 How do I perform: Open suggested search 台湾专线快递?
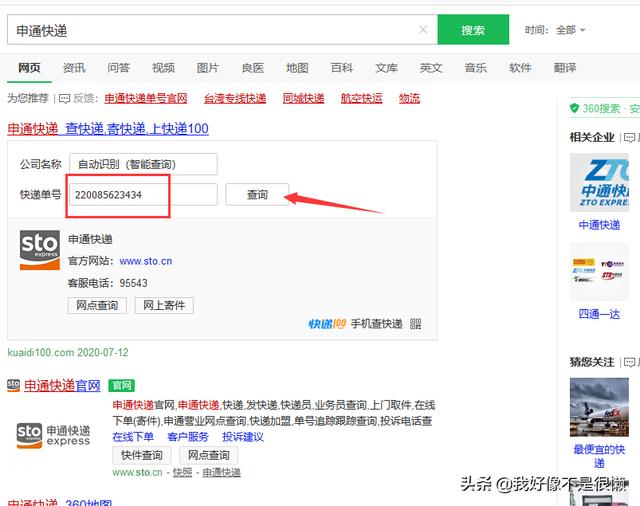235,98
